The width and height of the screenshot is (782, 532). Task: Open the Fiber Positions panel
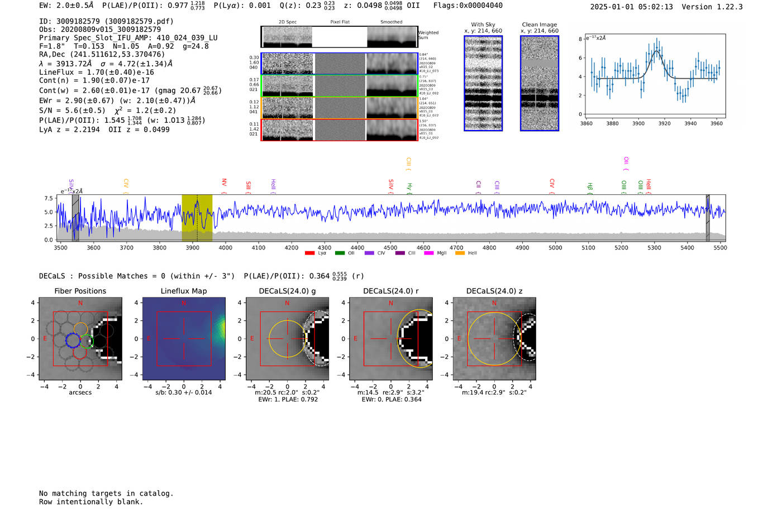(80, 339)
